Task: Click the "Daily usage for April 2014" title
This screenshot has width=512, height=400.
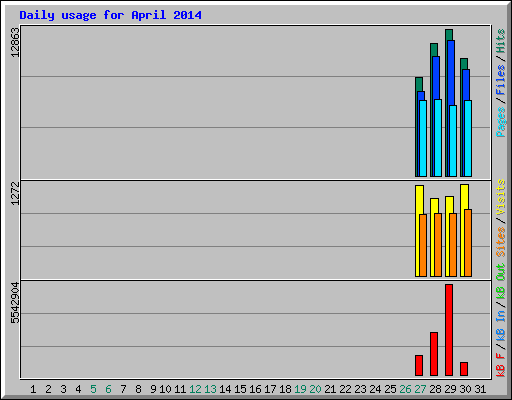Action: click(110, 15)
